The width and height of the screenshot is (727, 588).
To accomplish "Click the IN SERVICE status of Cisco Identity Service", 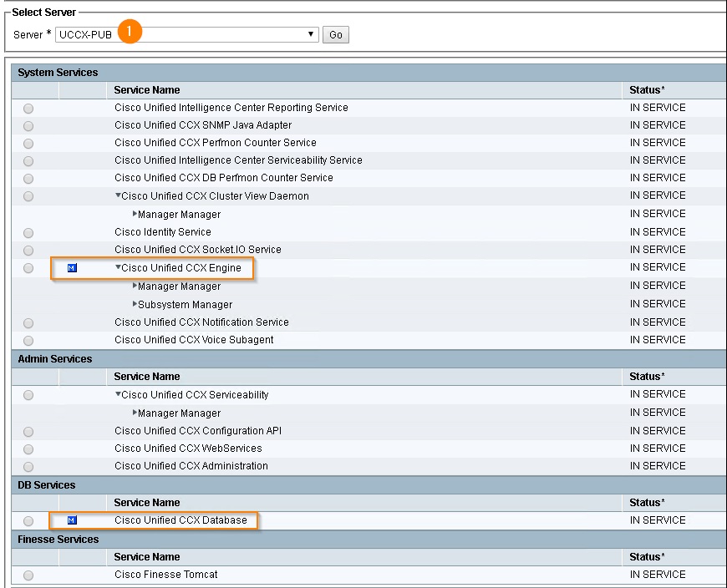I will click(x=658, y=232).
